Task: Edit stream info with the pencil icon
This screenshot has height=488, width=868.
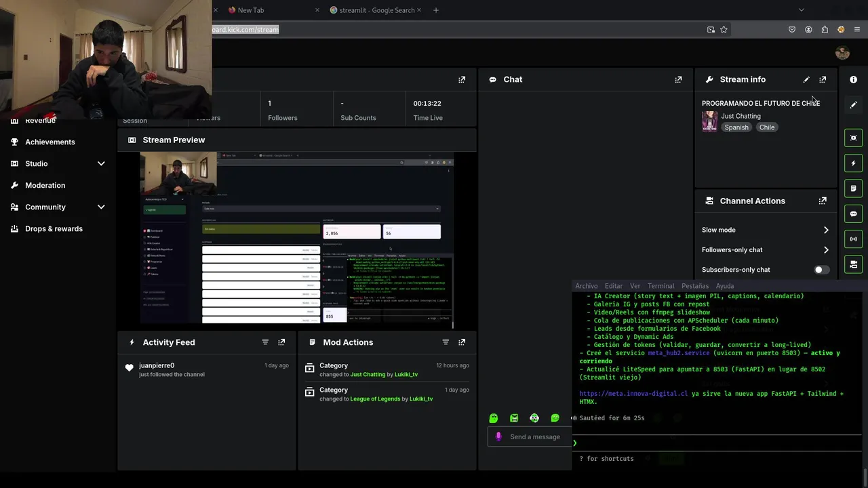Action: (806, 79)
